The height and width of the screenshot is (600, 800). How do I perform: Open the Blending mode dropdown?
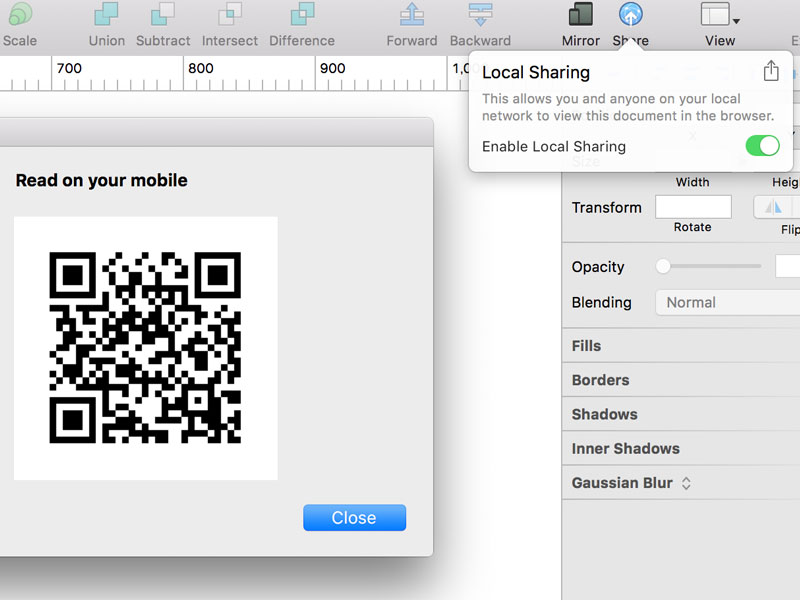(x=728, y=303)
